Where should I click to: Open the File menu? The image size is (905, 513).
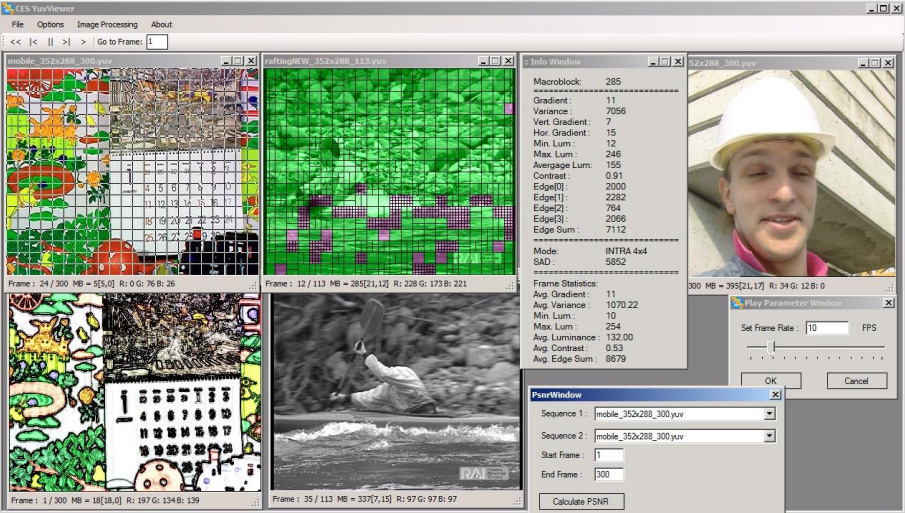pos(18,24)
